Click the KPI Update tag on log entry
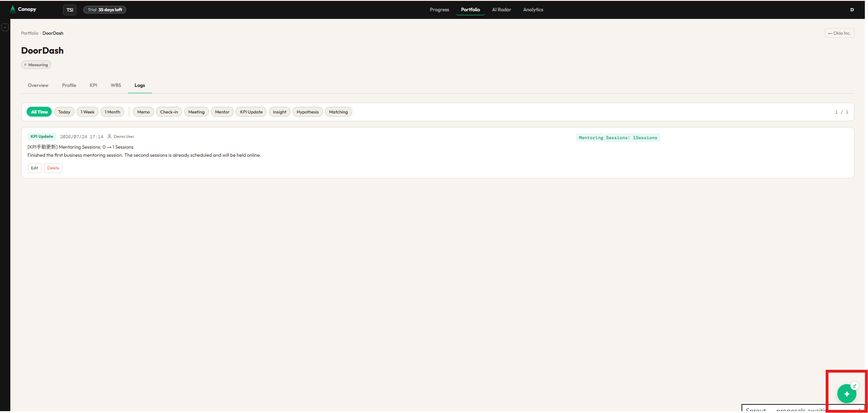The width and height of the screenshot is (868, 413). coord(41,136)
